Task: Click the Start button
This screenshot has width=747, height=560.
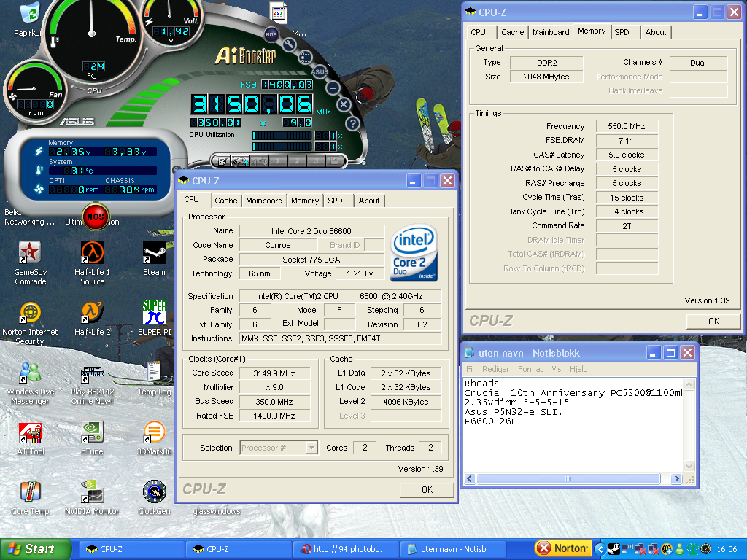Action: tap(36, 549)
